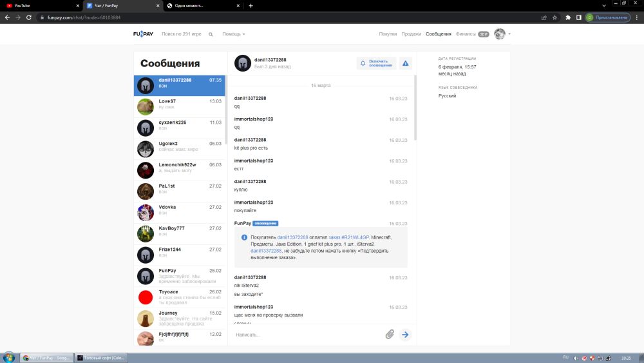644x363 pixels.
Task: Reload the page
Action: coord(29,17)
